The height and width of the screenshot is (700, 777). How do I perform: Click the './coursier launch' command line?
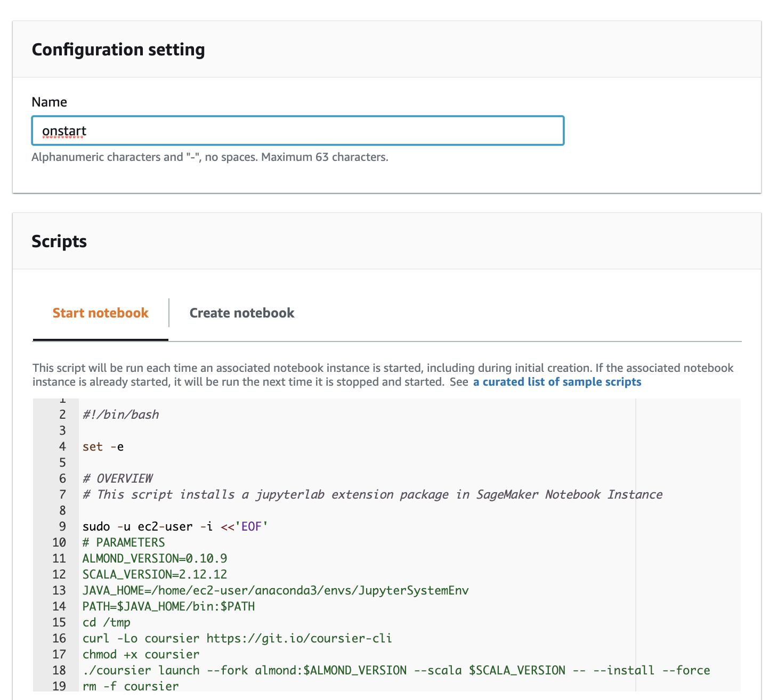[x=396, y=670]
